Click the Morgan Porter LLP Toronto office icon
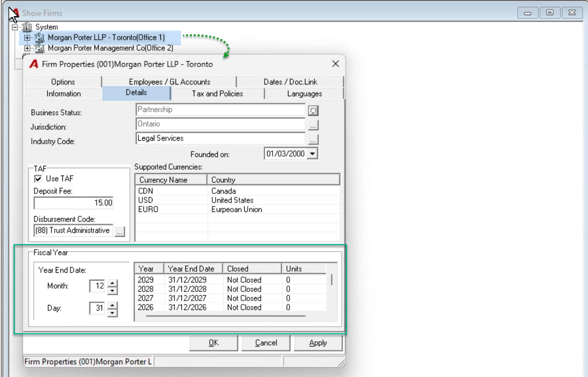Image resolution: width=588 pixels, height=377 pixels. click(39, 37)
